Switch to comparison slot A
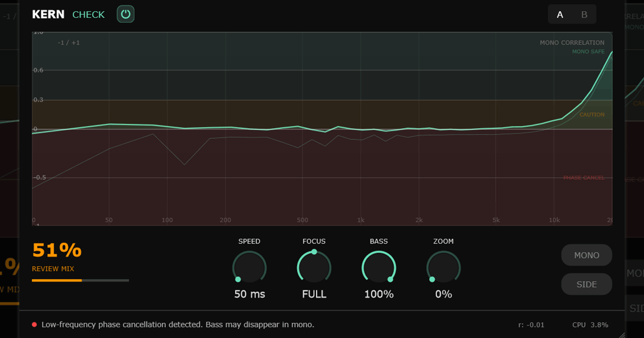This screenshot has width=644, height=338. tap(560, 14)
